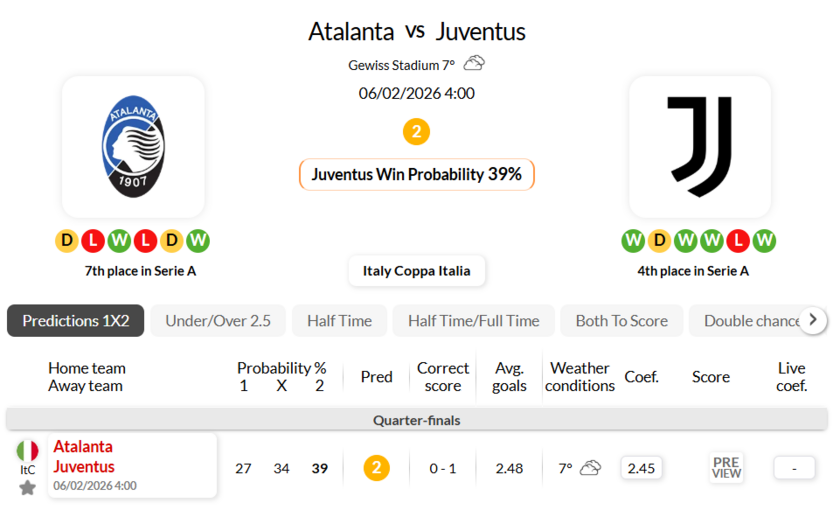Click Juventus's red L form badge
Viewport: 840px width, 510px height.
739,241
